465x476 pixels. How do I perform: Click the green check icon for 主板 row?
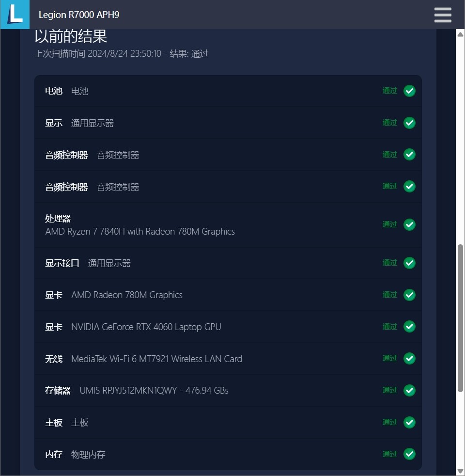point(409,422)
